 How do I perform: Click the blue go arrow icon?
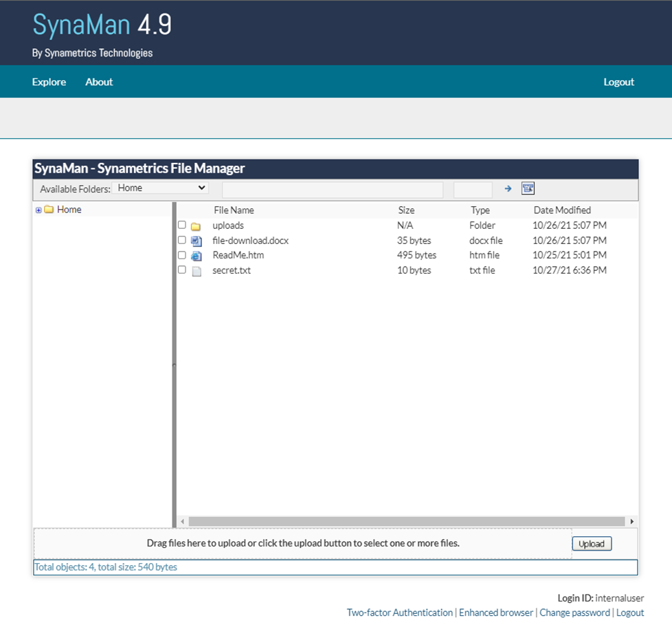(x=508, y=188)
